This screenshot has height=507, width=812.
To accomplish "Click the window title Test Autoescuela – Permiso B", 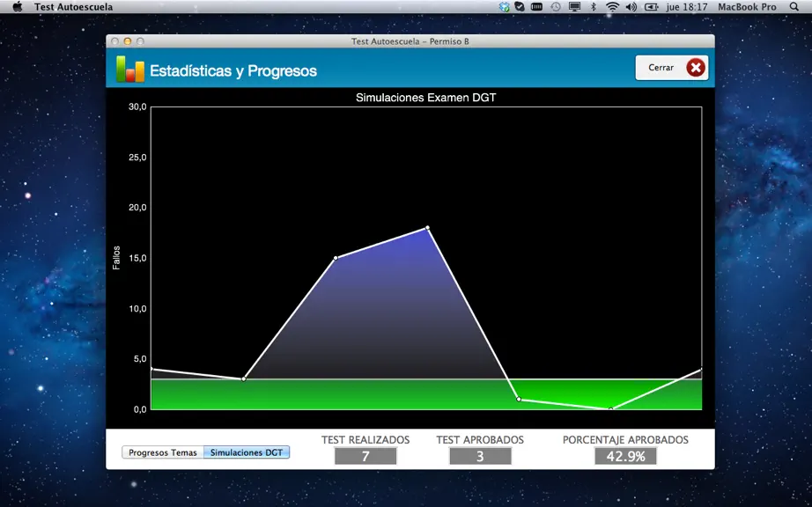I will tap(410, 41).
